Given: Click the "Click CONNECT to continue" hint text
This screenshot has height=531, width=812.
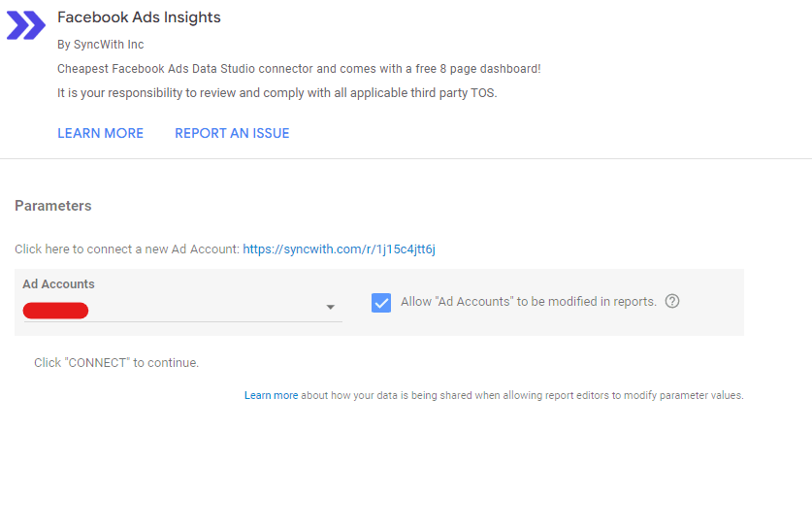Looking at the screenshot, I should pyautogui.click(x=116, y=363).
